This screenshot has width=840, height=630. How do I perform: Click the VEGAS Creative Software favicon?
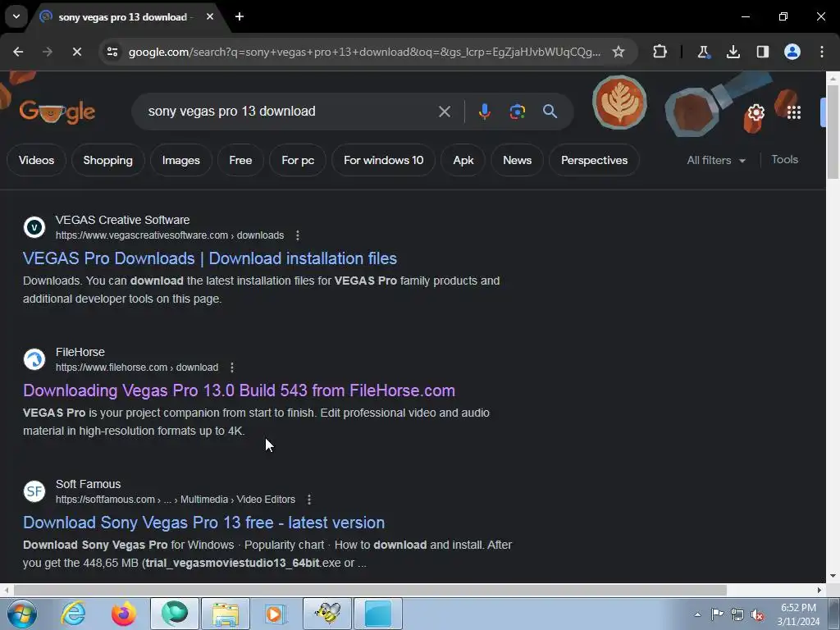(34, 227)
